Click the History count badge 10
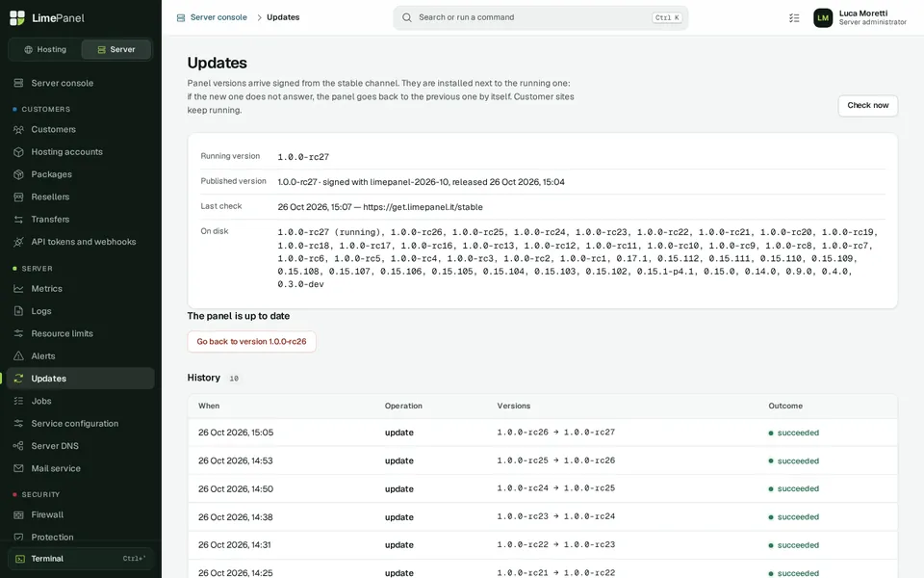The width and height of the screenshot is (924, 578). pyautogui.click(x=234, y=379)
